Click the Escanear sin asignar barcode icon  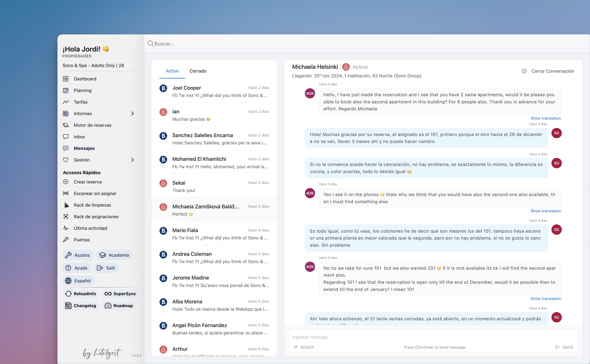(x=65, y=193)
